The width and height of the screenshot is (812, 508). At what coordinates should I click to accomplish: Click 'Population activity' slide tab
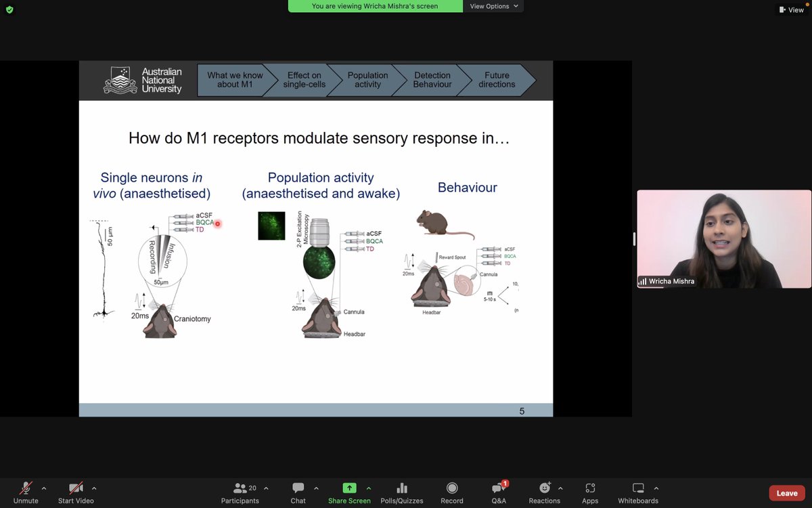[x=367, y=80]
